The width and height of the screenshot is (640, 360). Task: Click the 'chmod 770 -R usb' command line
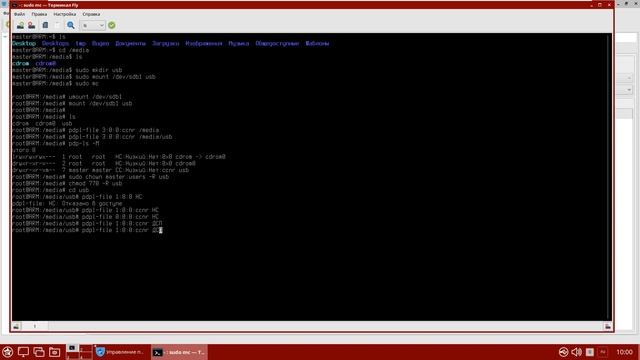tap(67, 184)
